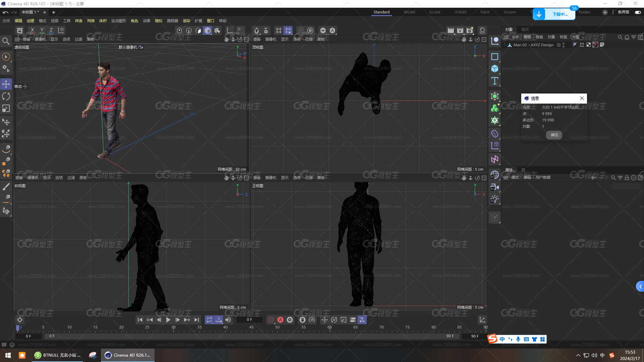Image resolution: width=644 pixels, height=362 pixels.
Task: Open Attribute Manager hamburger menu
Action: (x=506, y=178)
